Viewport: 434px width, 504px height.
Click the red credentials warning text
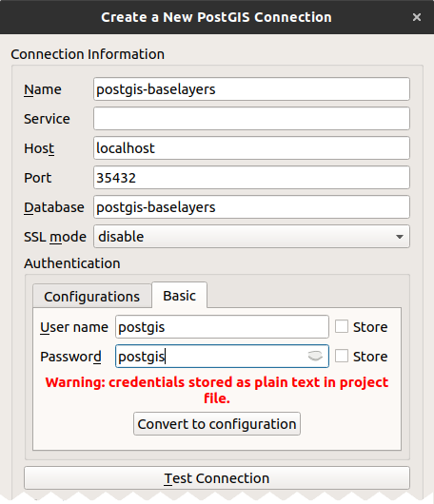[217, 390]
